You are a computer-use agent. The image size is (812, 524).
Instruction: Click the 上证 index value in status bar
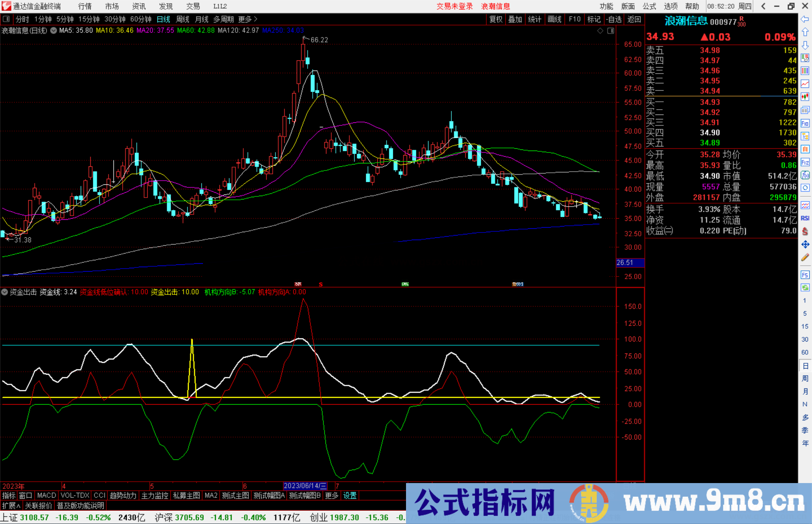click(35, 517)
